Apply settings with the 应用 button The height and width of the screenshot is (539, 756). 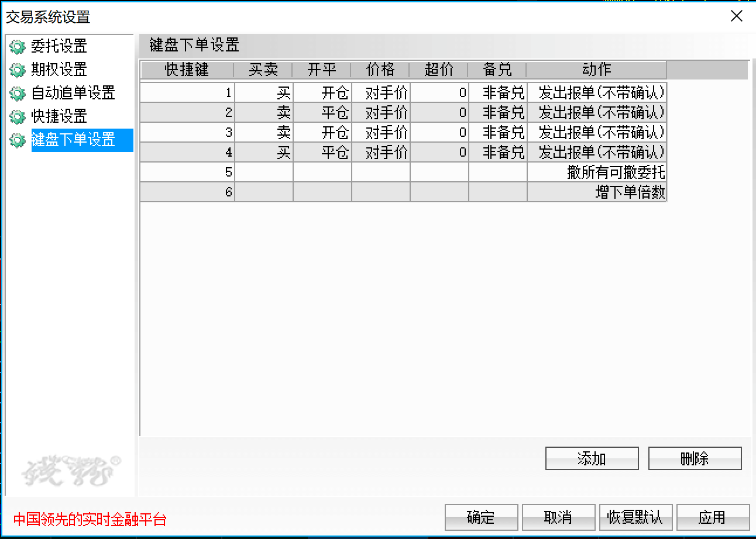713,517
